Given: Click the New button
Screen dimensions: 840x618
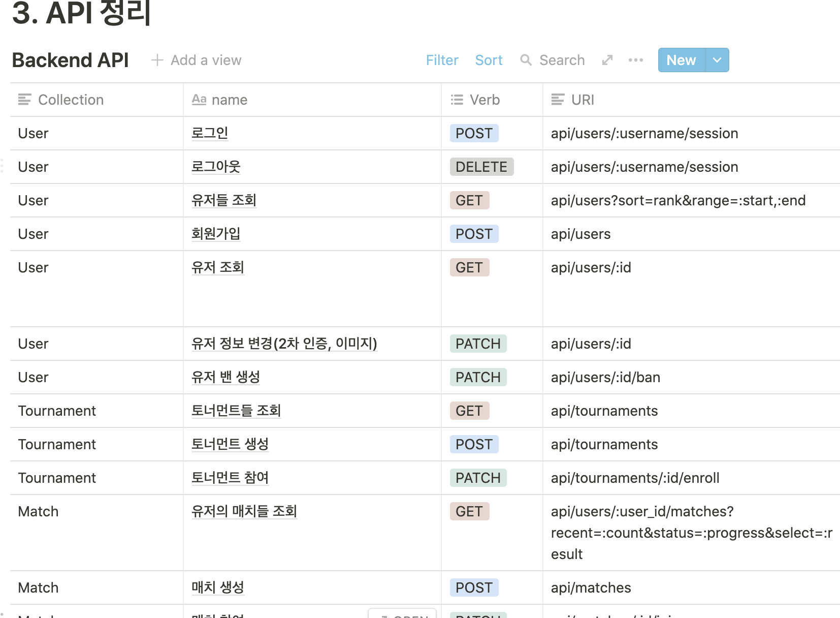Looking at the screenshot, I should [x=681, y=60].
